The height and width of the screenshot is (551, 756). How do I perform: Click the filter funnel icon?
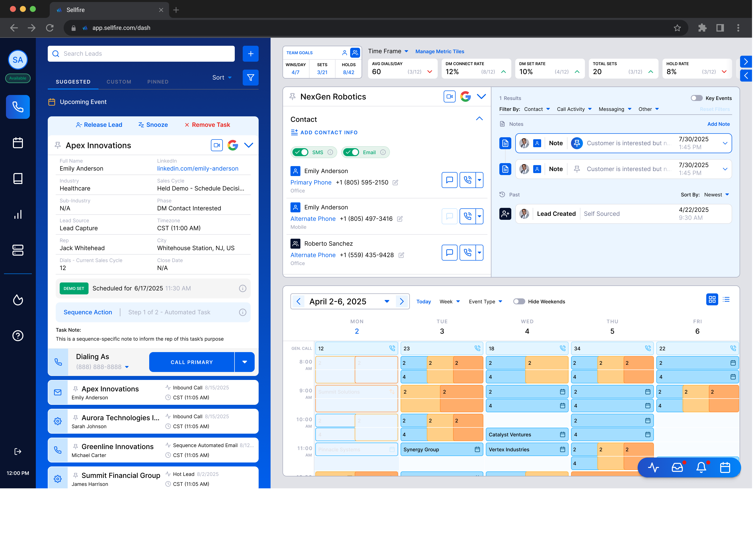coord(250,77)
